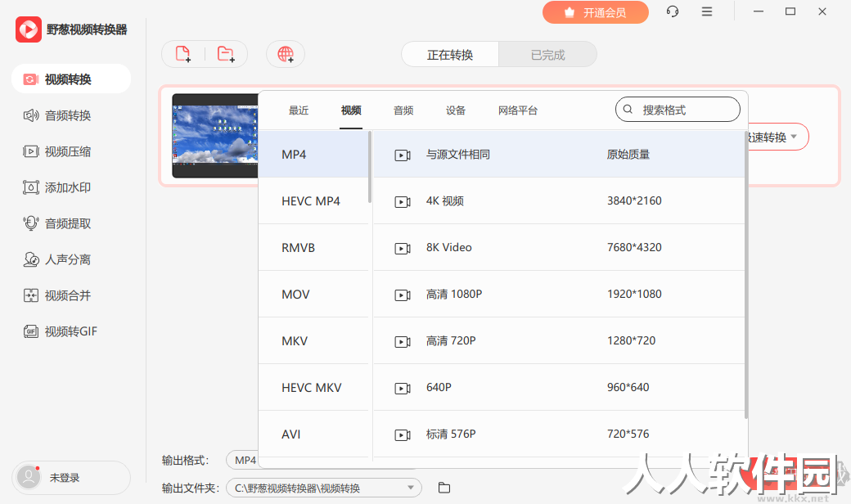This screenshot has height=504, width=851.
Task: Click the 视频压缩 sidebar icon
Action: coord(31,151)
